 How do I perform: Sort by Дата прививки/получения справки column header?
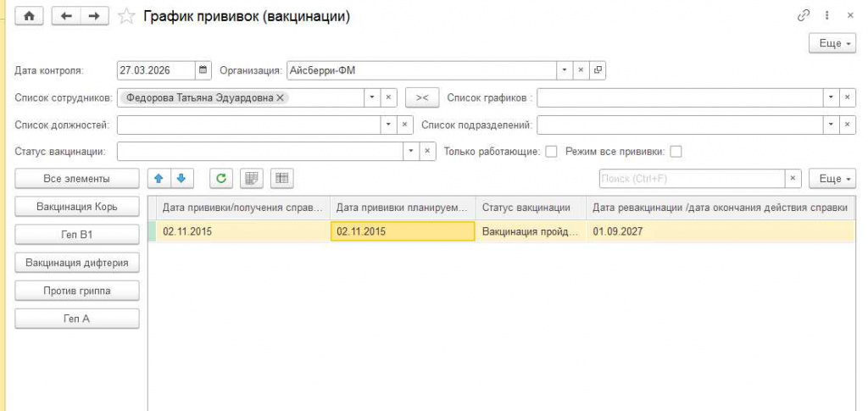point(242,208)
